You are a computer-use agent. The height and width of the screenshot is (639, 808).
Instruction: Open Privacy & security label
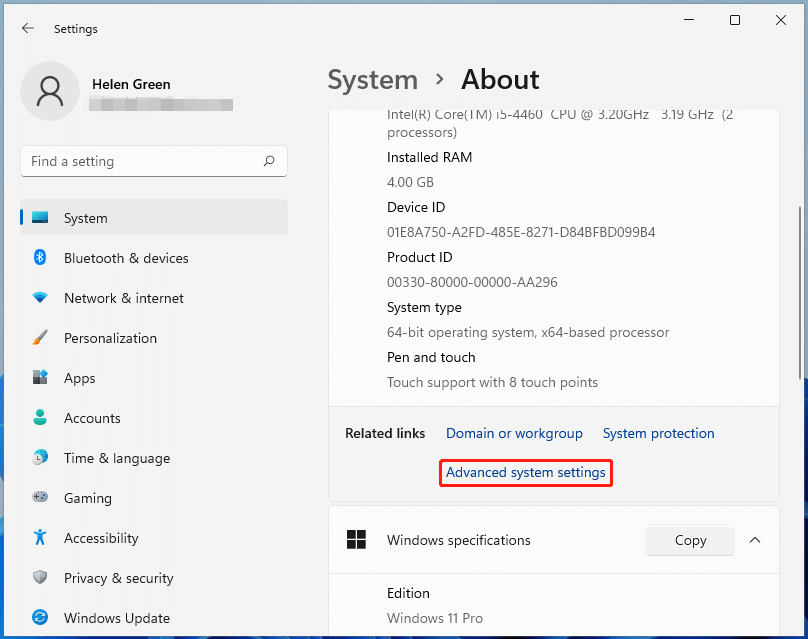(x=119, y=578)
